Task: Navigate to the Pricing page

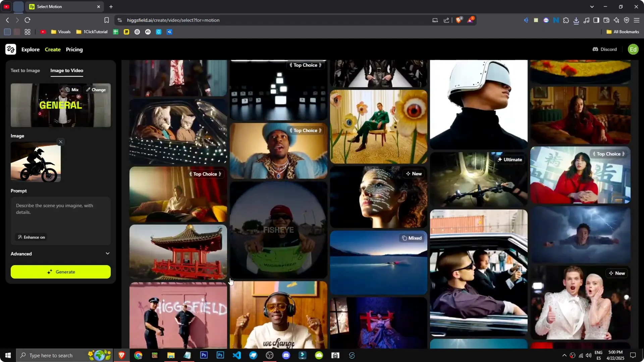Action: click(x=74, y=49)
